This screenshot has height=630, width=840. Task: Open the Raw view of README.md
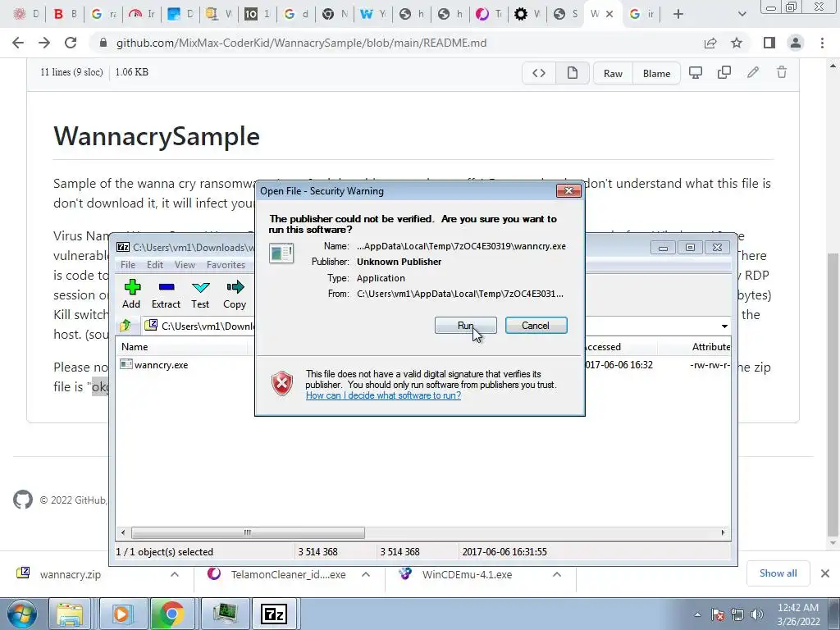point(613,73)
